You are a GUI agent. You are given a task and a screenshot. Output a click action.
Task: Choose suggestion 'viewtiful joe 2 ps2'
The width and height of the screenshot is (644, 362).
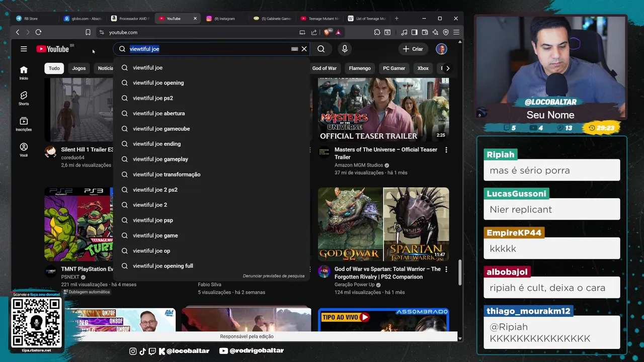click(x=211, y=190)
